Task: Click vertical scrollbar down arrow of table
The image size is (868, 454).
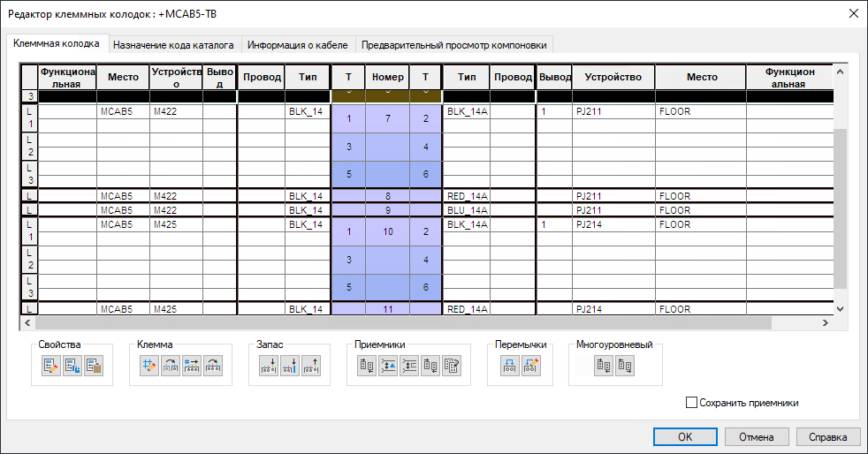Action: click(x=840, y=309)
